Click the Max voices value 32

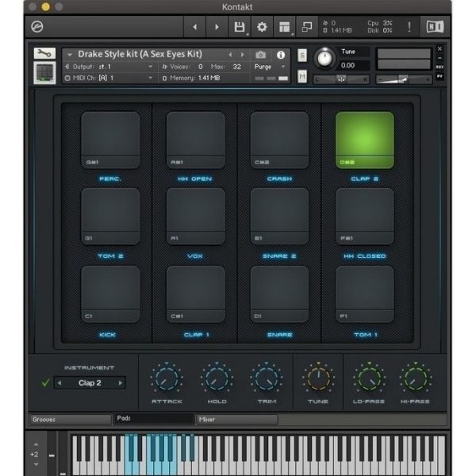tap(236, 67)
